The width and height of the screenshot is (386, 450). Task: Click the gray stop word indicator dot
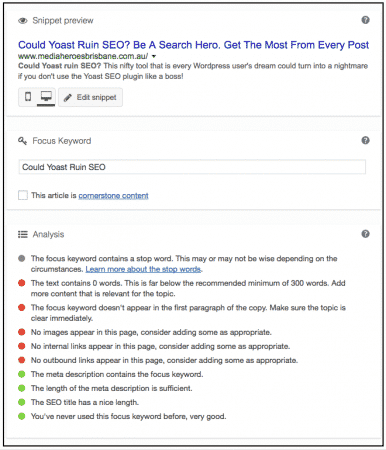[x=22, y=258]
